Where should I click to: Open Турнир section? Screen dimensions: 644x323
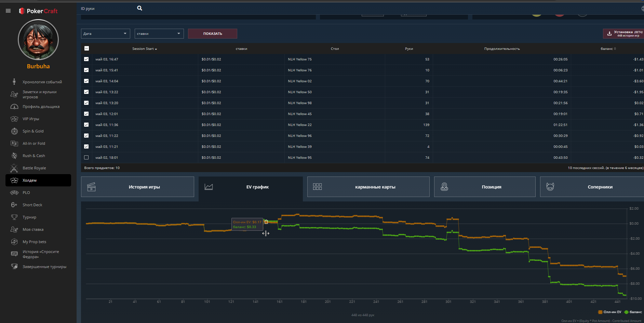tap(38, 217)
